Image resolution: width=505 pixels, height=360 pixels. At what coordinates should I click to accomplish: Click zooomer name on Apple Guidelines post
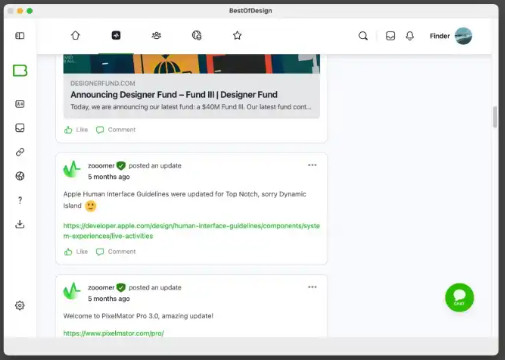101,166
